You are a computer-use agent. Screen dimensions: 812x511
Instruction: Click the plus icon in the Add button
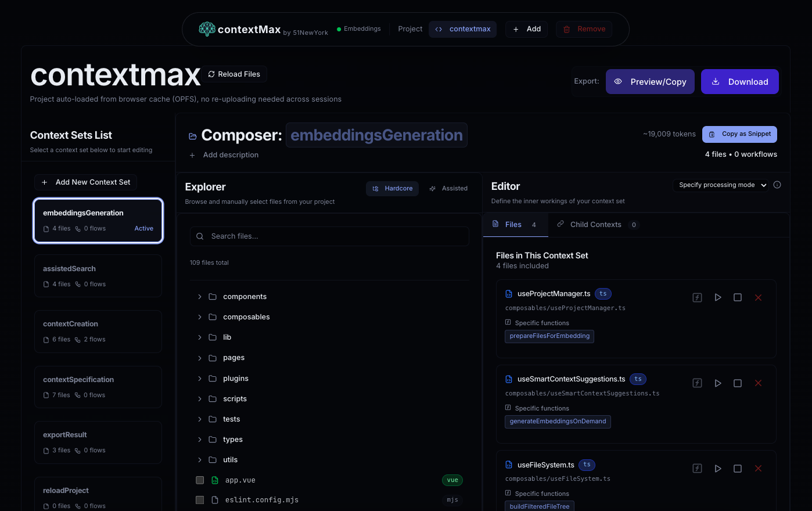click(516, 29)
